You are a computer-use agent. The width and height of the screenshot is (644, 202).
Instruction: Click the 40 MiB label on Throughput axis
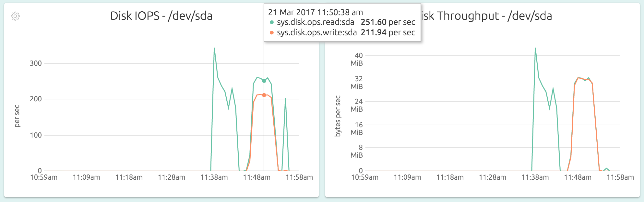point(357,59)
